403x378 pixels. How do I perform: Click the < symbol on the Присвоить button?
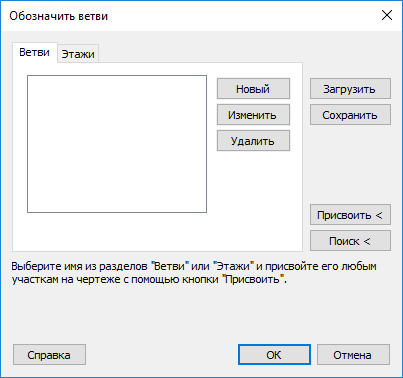click(379, 215)
